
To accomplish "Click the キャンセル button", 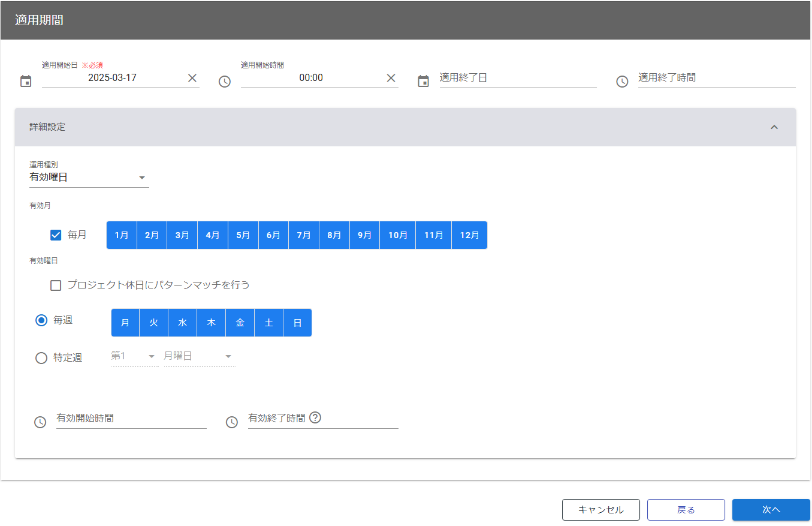I will (600, 510).
